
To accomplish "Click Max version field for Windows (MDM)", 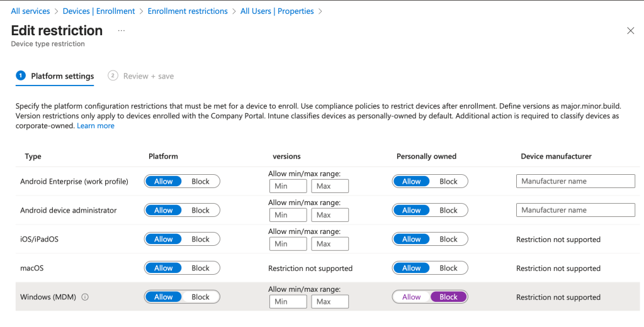I will point(330,302).
